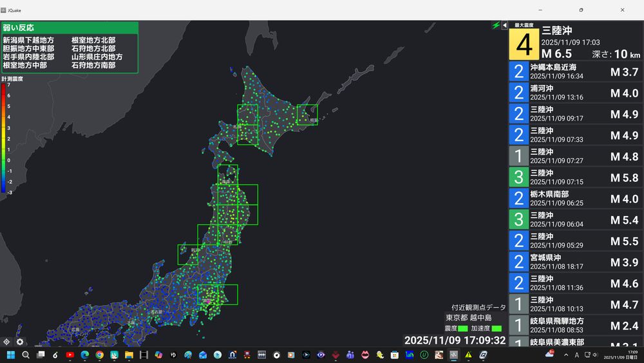Screen dimensions: 644x363
Task: Click 新潟県下越地方 in weak response list
Action: tap(28, 40)
